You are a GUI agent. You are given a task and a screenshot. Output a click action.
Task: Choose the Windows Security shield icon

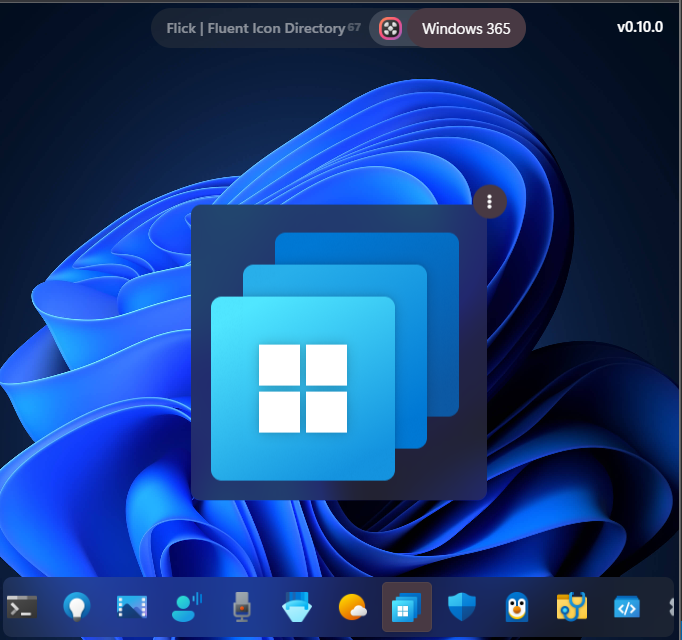click(x=462, y=607)
